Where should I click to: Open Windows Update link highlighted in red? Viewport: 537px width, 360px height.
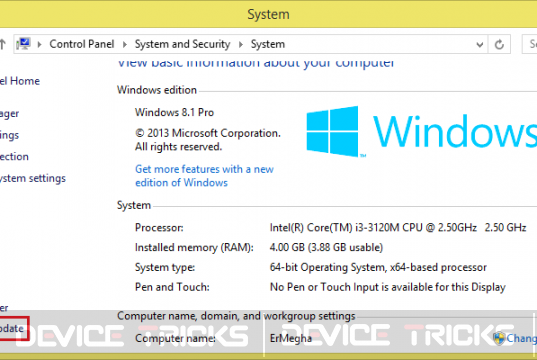[12, 328]
